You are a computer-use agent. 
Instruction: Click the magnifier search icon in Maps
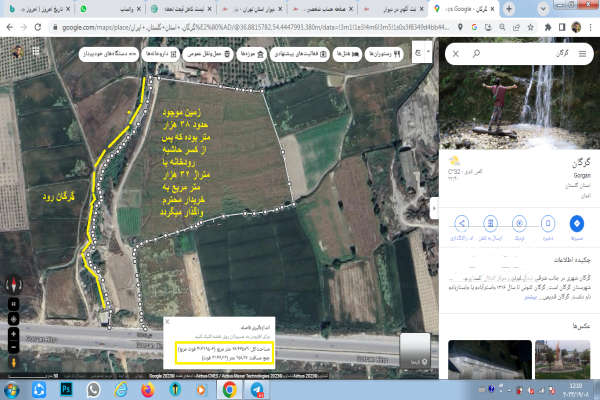(476, 54)
